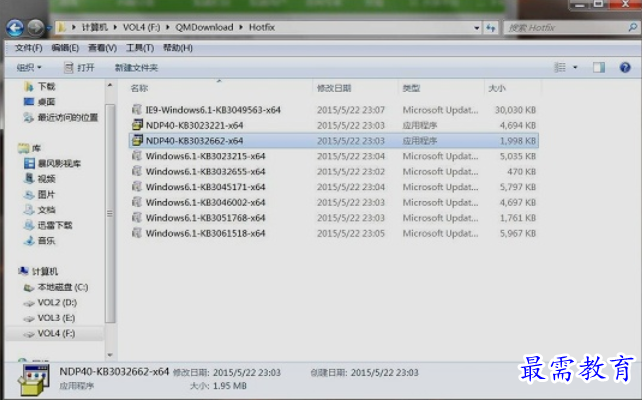The image size is (642, 400).
Task: Click the refresh icon beside address bar
Action: [491, 28]
